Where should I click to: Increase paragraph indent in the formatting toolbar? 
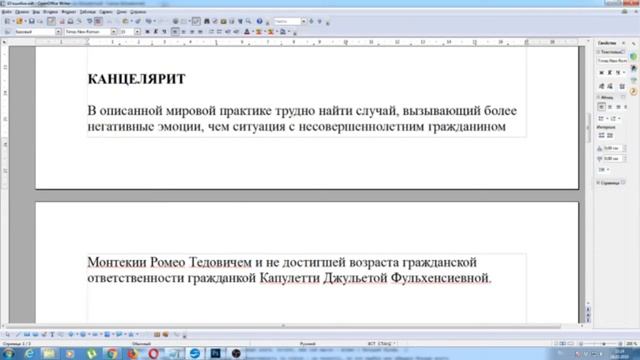[236, 32]
